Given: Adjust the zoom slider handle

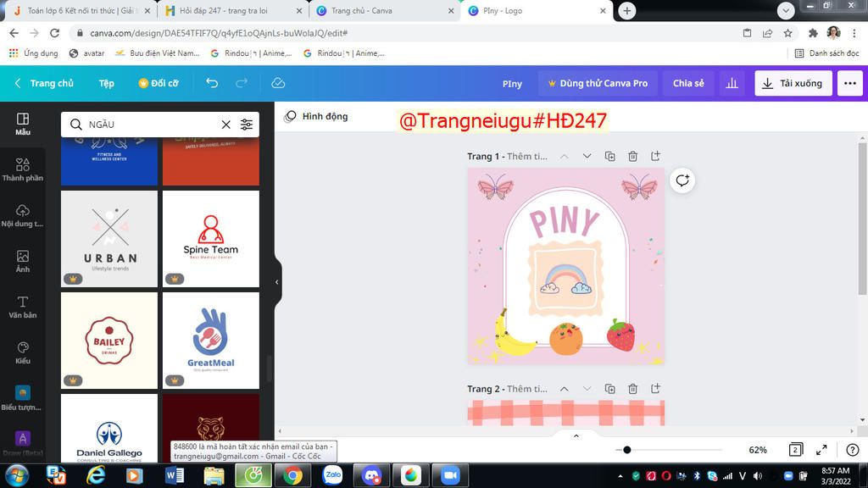Looking at the screenshot, I should click(x=626, y=450).
